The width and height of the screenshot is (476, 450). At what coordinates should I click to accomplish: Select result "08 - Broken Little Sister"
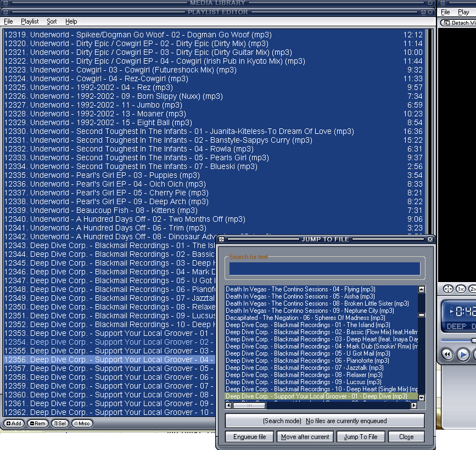(322, 303)
